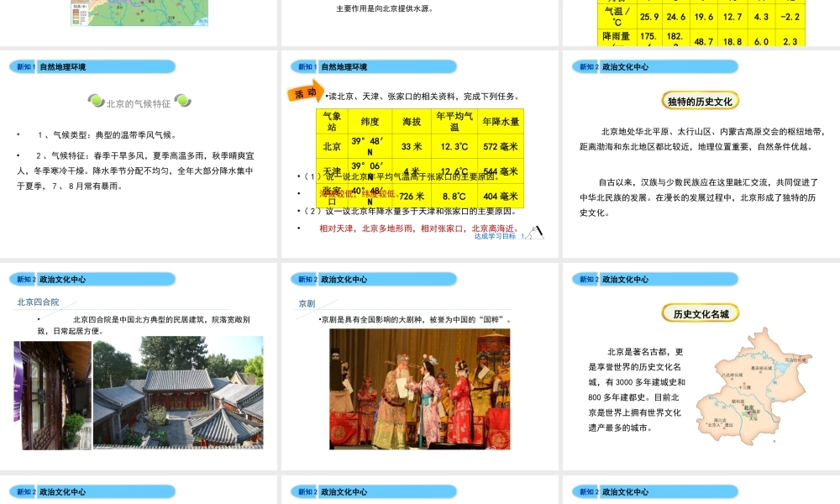Viewport: 840px width, 504px height.
Task: Click the text 北京四合院是中国北方典型的民居建筑
Action: pyautogui.click(x=144, y=325)
